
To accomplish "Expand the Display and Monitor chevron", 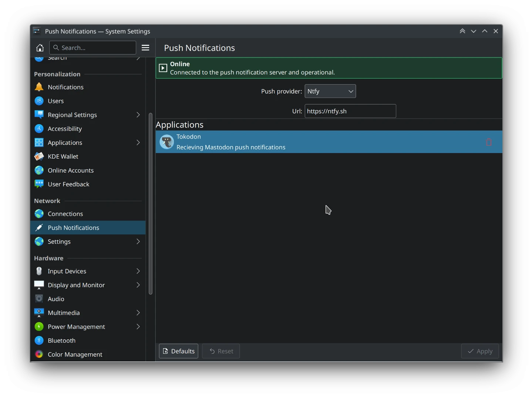I will pyautogui.click(x=138, y=285).
